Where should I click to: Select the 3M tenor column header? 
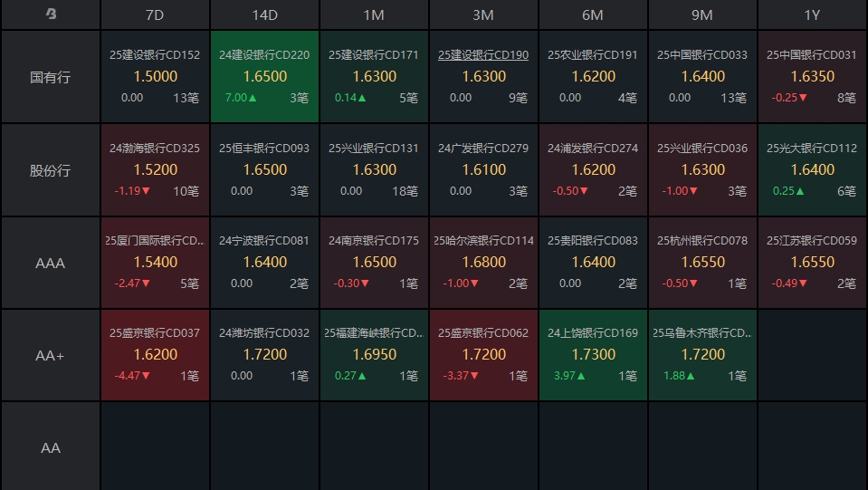click(x=483, y=15)
